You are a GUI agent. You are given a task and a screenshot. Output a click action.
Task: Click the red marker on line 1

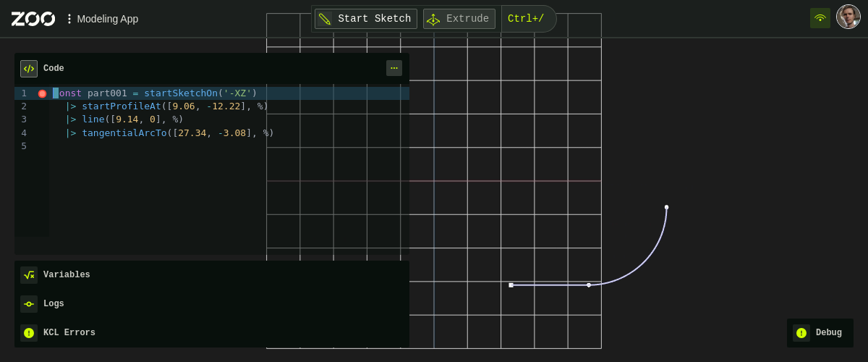click(x=42, y=93)
